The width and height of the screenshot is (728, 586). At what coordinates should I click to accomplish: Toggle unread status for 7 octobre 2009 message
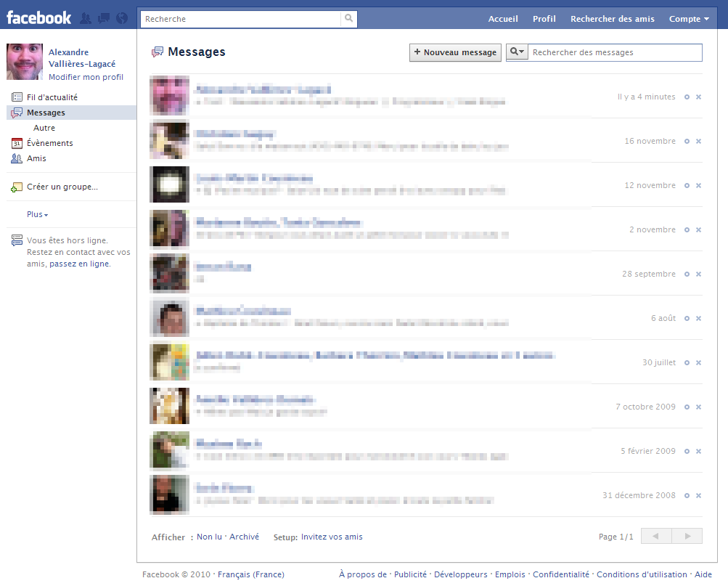coord(687,407)
